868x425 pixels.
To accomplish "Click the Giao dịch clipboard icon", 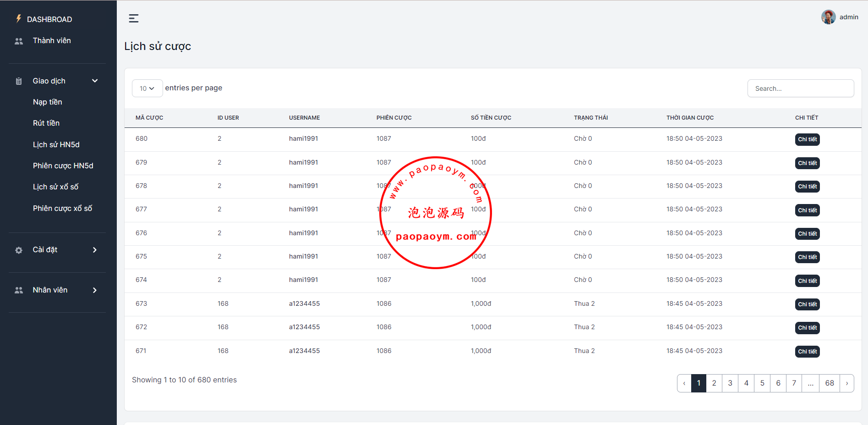I will click(19, 81).
